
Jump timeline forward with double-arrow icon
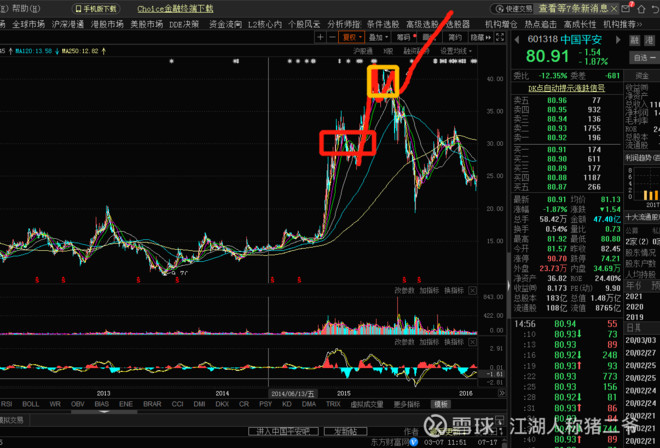[501, 393]
